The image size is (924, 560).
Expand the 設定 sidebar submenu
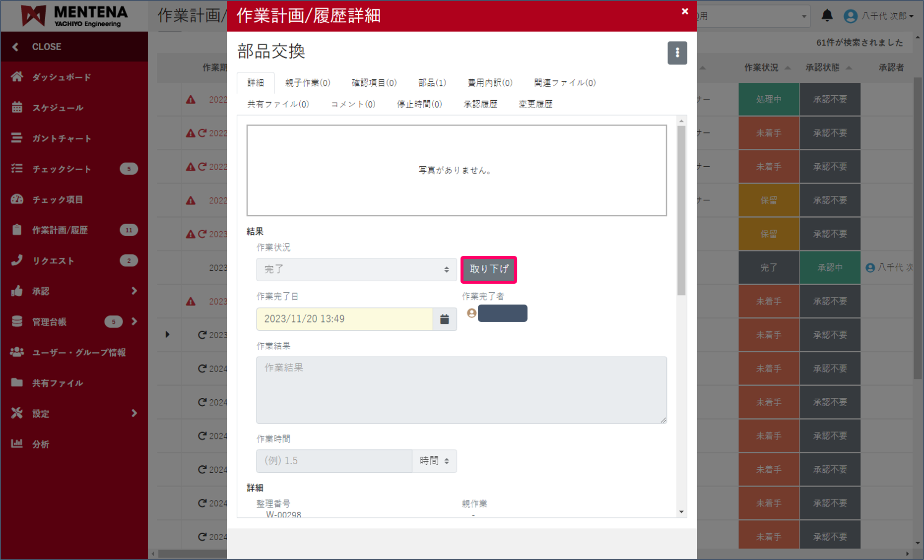tap(134, 413)
